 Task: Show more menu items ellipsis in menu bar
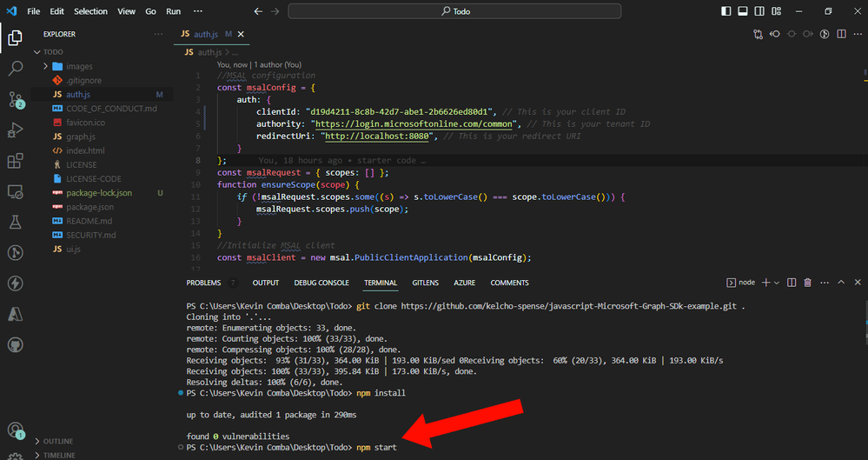pos(197,11)
